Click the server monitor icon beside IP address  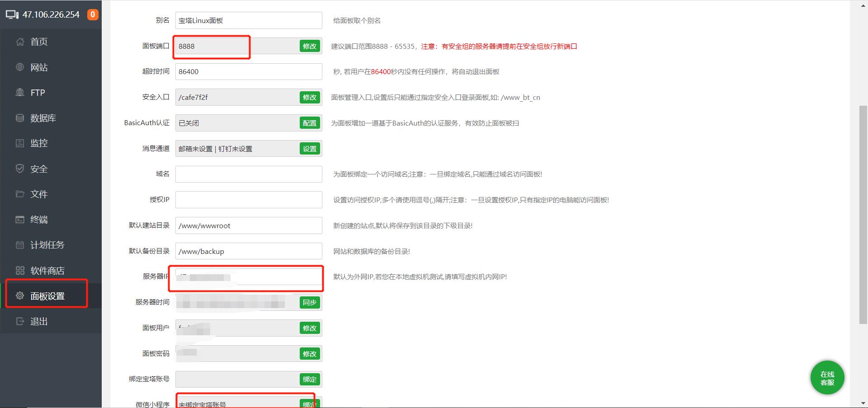pos(12,15)
